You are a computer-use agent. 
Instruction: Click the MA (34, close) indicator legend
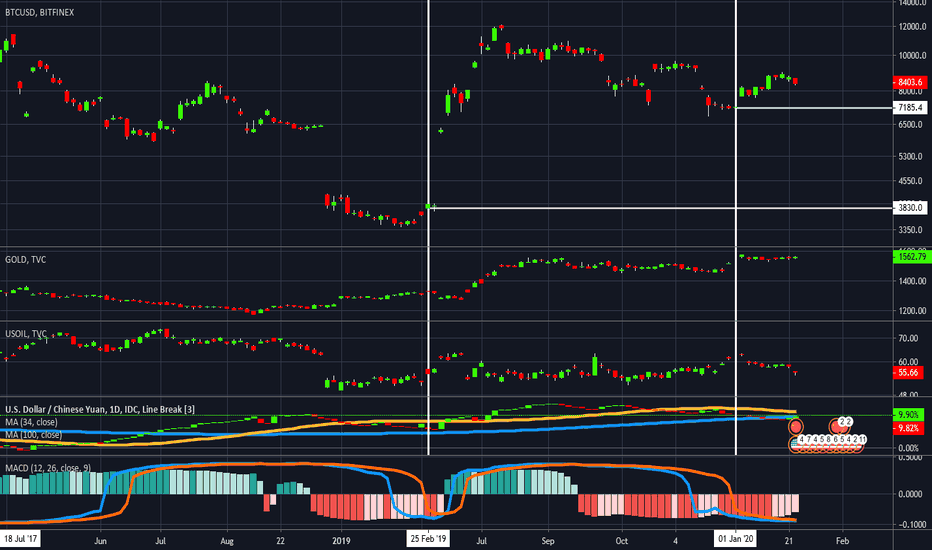(31, 422)
